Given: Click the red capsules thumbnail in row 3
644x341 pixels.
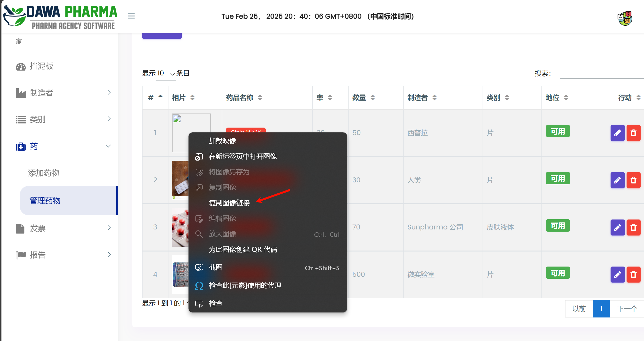Looking at the screenshot, I should [x=180, y=227].
